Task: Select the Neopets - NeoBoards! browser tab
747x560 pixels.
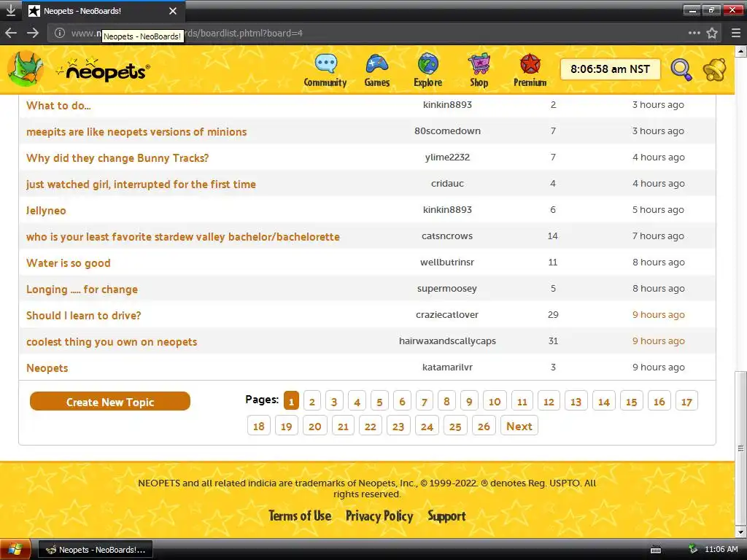Action: click(x=104, y=10)
